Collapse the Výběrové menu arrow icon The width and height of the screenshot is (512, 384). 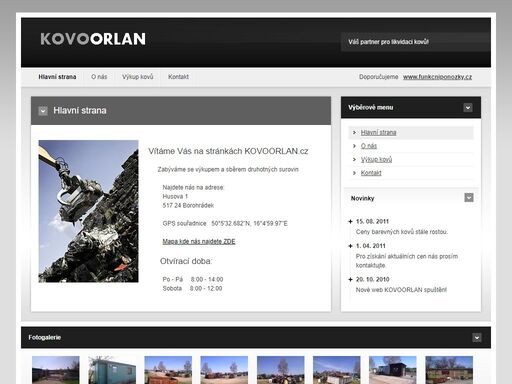(468, 108)
